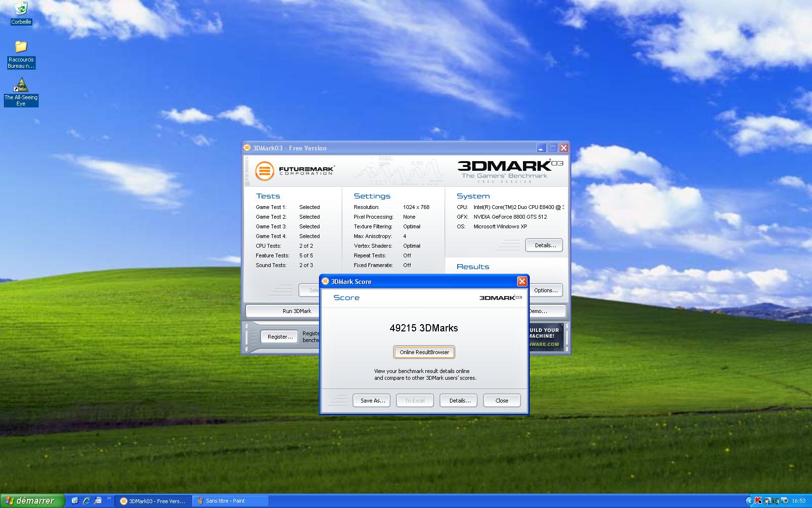Screen dimensions: 812x508
Task: Expand hidden system tray icons
Action: coord(750,501)
